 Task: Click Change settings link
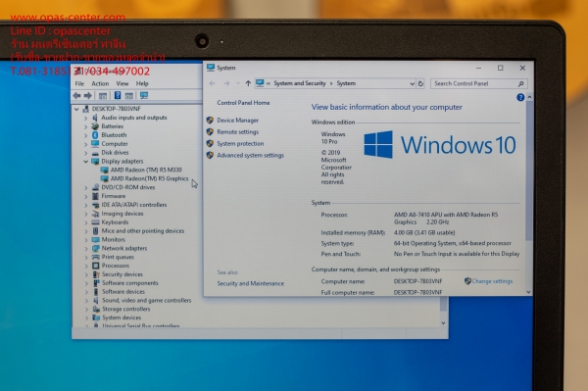coord(492,281)
